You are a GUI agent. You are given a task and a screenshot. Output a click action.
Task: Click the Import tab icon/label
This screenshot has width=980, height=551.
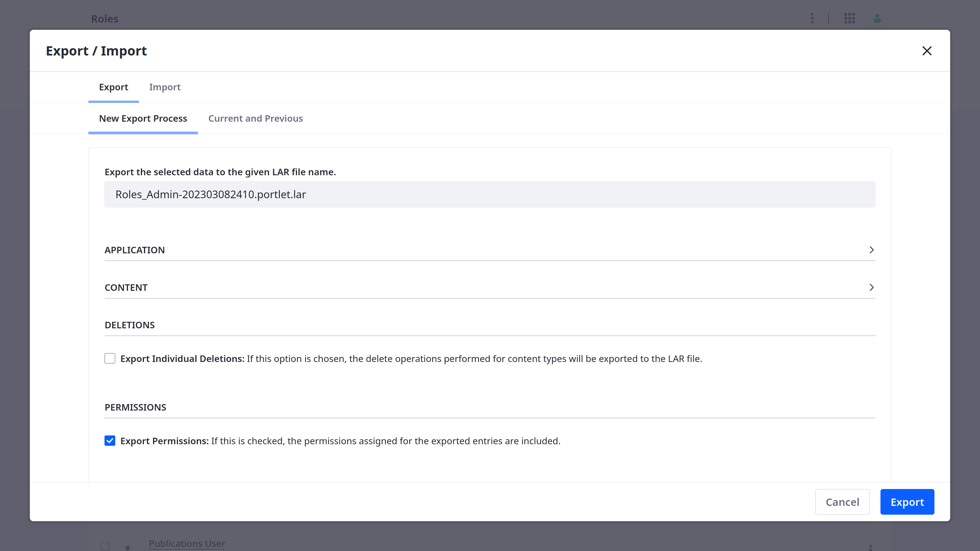(x=165, y=87)
